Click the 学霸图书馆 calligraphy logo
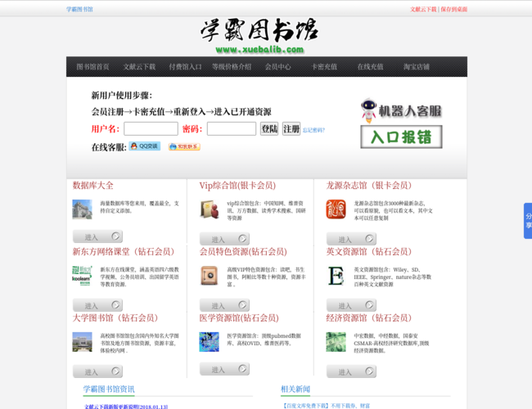 [x=259, y=30]
